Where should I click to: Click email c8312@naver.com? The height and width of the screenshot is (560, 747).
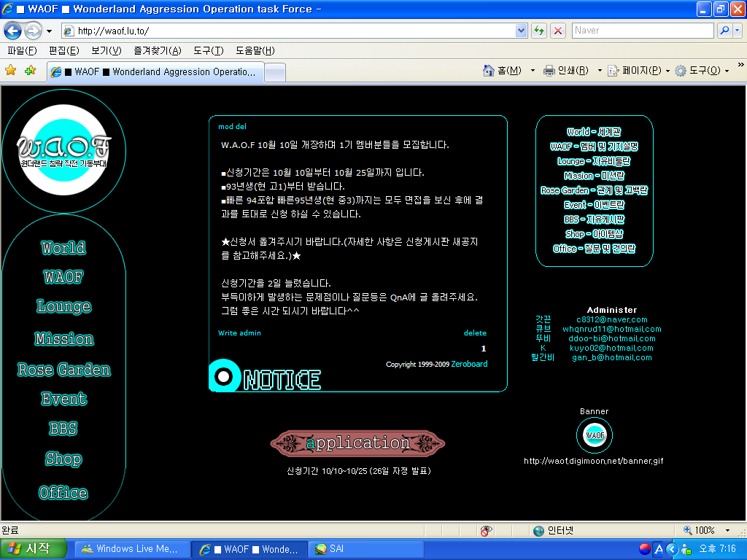pyautogui.click(x=612, y=319)
